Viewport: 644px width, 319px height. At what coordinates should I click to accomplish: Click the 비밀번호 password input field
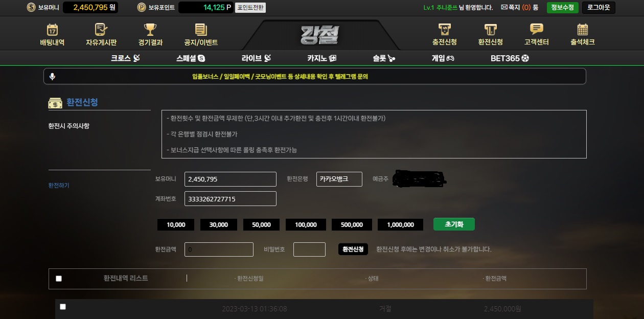309,249
